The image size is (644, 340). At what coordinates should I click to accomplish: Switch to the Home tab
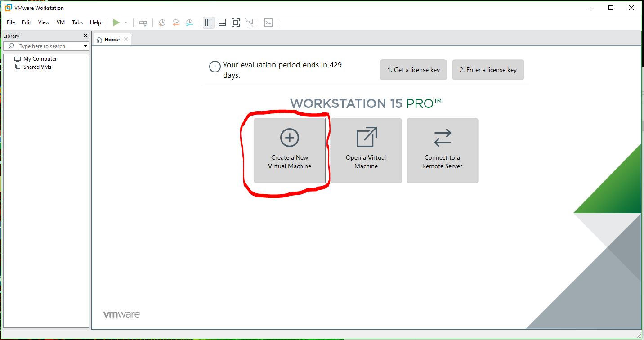click(111, 39)
